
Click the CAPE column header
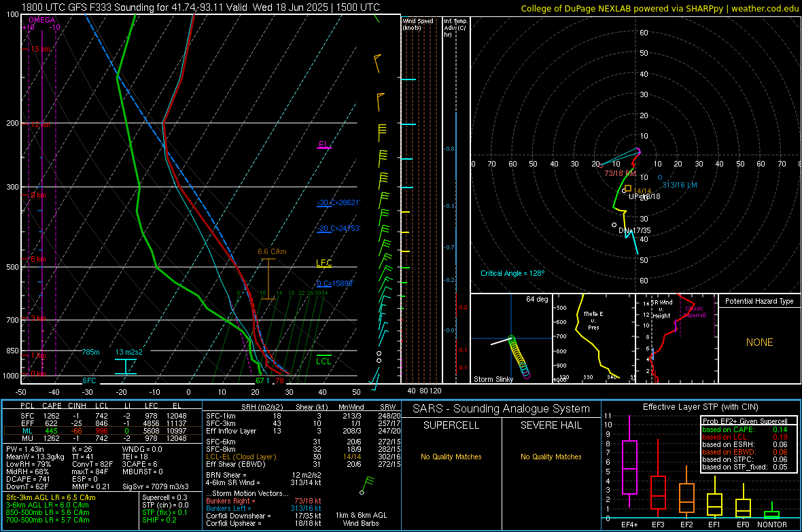coord(52,406)
